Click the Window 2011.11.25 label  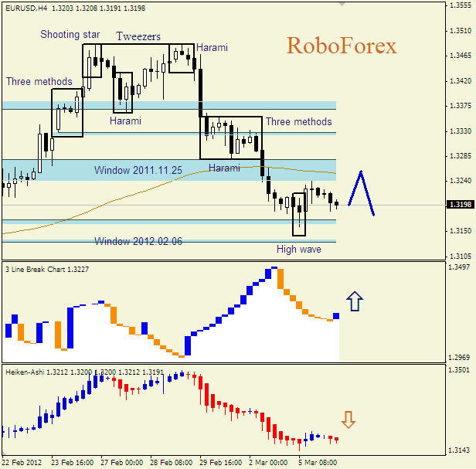[x=138, y=170]
